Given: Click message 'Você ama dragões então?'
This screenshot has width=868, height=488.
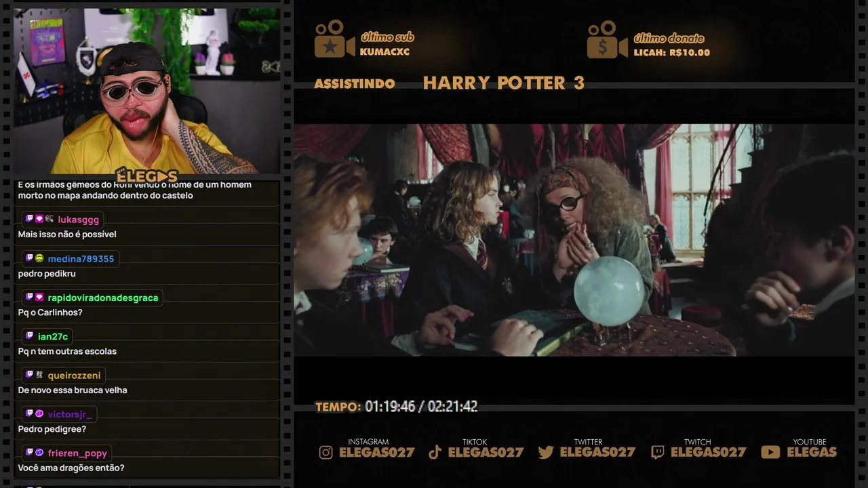Looking at the screenshot, I should pos(71,468).
